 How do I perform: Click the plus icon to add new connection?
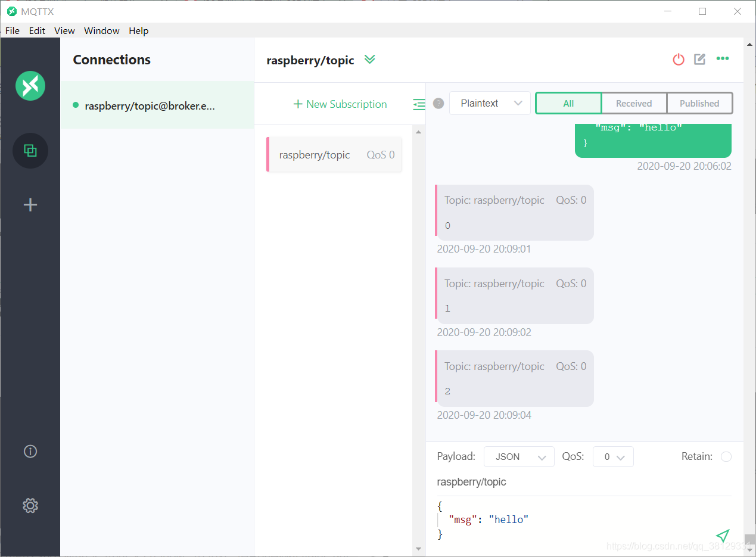pyautogui.click(x=30, y=205)
